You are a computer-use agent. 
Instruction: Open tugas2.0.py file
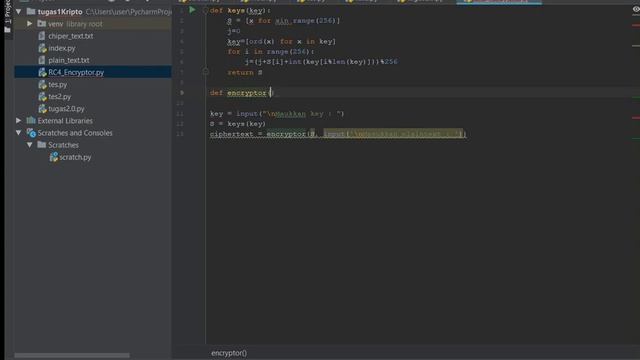(66, 109)
